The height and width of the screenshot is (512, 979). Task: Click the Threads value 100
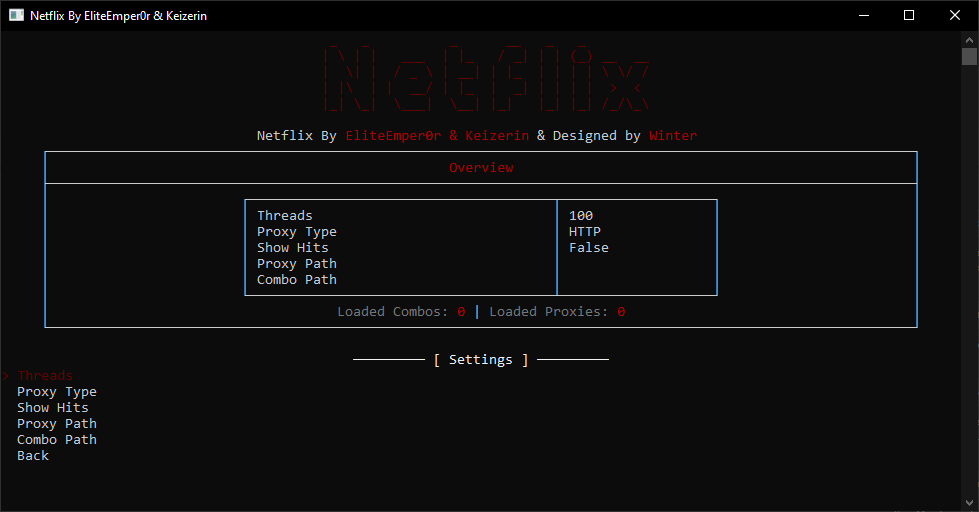tap(581, 215)
